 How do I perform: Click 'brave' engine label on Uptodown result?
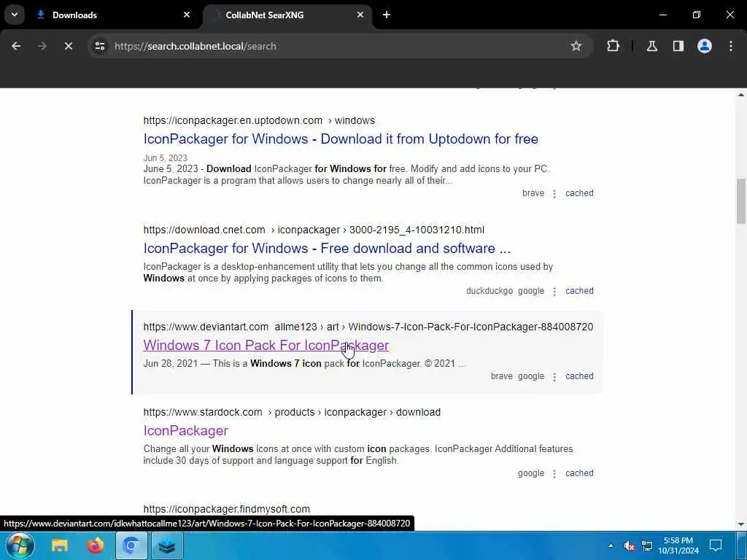tap(533, 193)
